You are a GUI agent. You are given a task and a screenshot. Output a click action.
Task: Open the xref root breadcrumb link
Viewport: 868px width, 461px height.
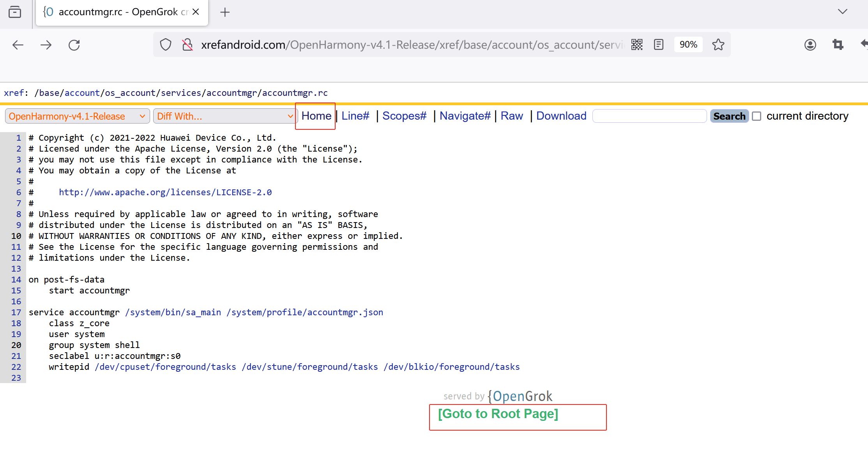tap(14, 93)
